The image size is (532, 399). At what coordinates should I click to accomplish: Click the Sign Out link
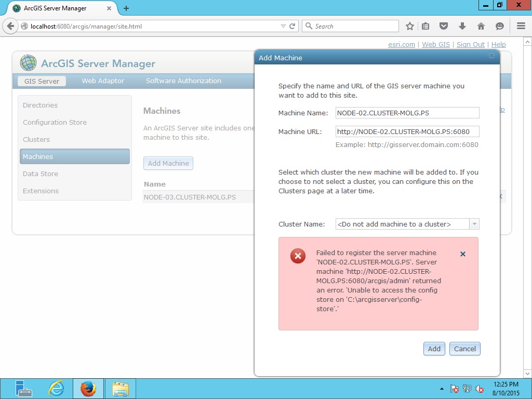(471, 45)
